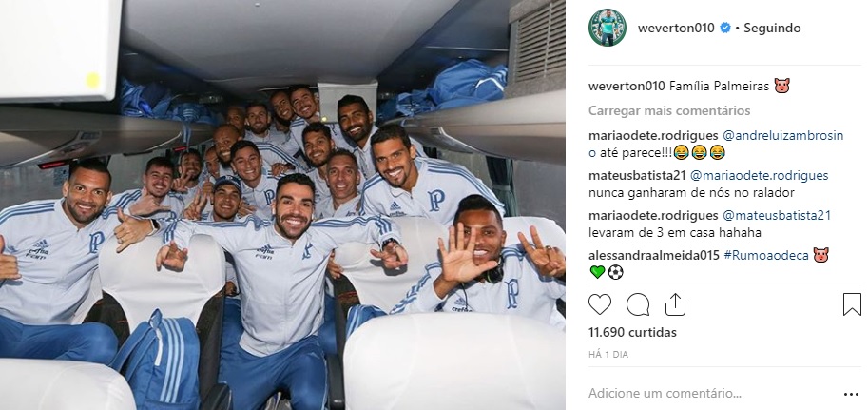
Task: Open alessandraalmeida015 profile
Action: tap(654, 256)
